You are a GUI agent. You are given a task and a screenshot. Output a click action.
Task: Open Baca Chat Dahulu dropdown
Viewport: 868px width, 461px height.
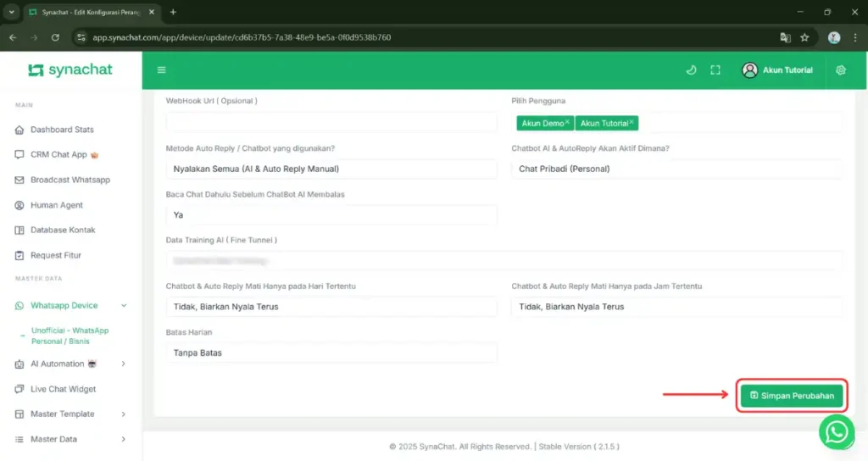point(331,214)
